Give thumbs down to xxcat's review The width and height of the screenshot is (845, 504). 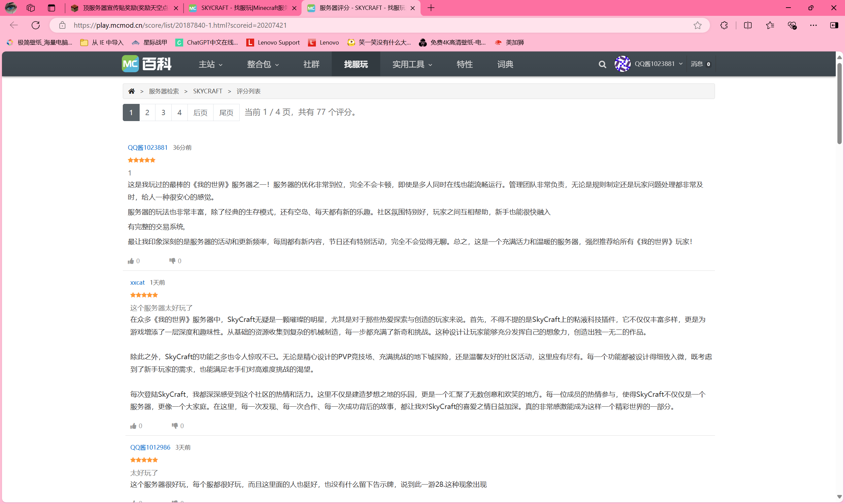pyautogui.click(x=175, y=426)
